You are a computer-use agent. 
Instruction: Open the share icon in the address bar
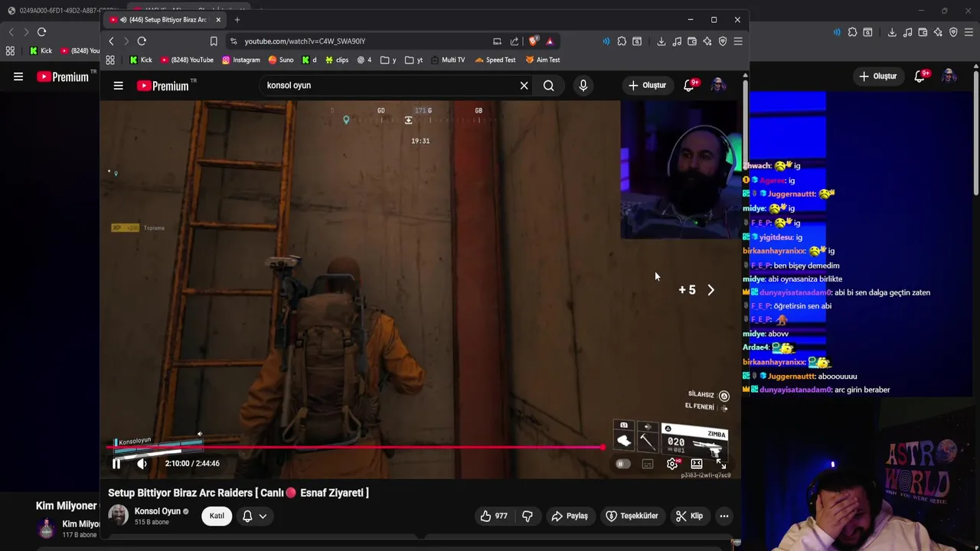[514, 41]
